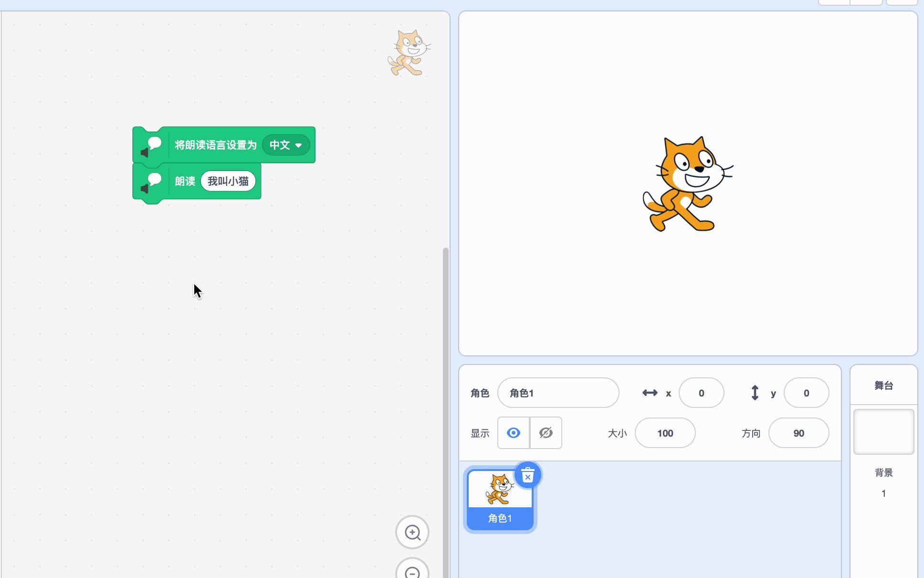Select the stage backdrop thumbnail
The width and height of the screenshot is (924, 578).
883,432
